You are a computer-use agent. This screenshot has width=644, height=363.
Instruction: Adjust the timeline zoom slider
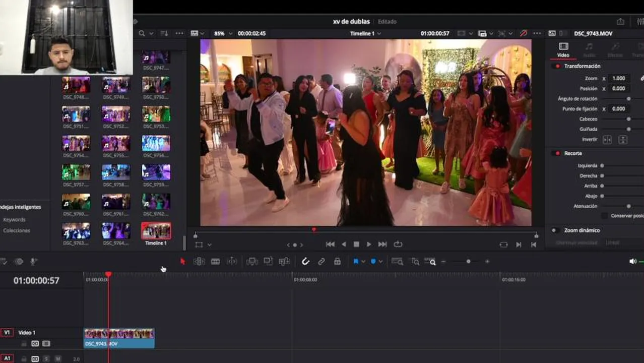[x=468, y=262]
